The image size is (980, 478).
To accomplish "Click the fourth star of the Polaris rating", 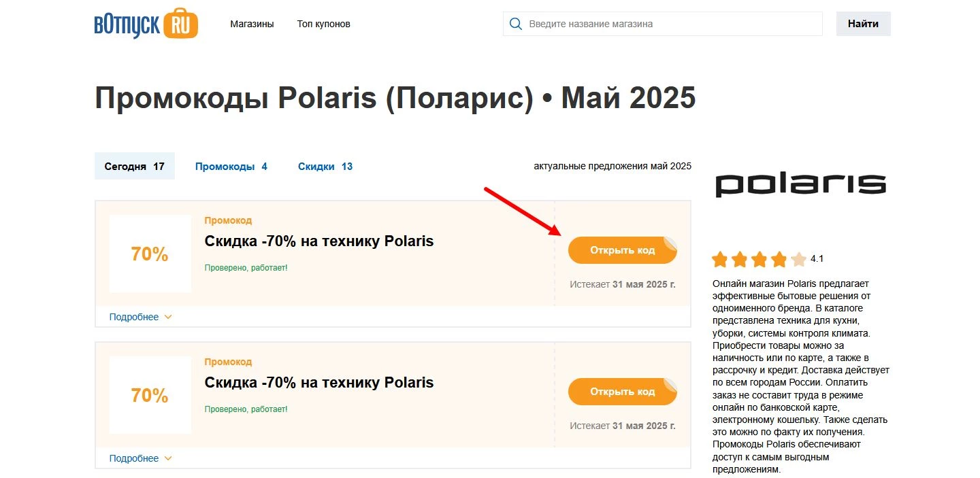I will tap(779, 259).
